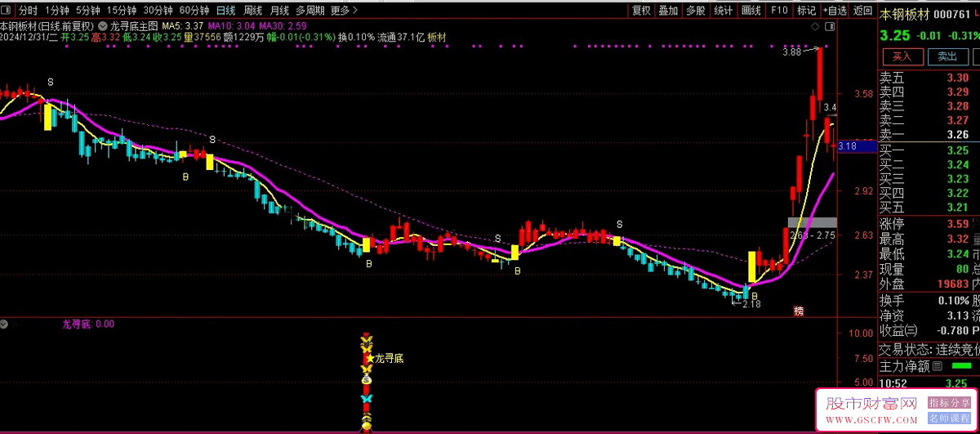Switch to the 日线 daily chart

(226, 11)
